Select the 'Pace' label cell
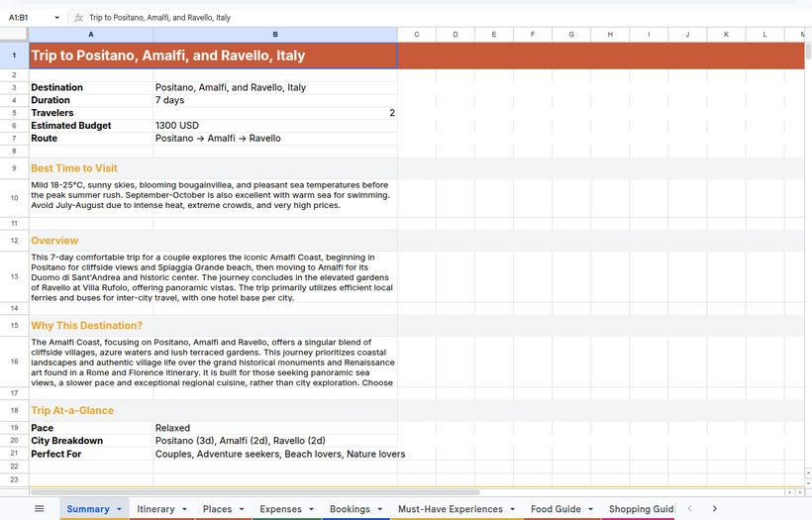812x520 pixels. 91,428
